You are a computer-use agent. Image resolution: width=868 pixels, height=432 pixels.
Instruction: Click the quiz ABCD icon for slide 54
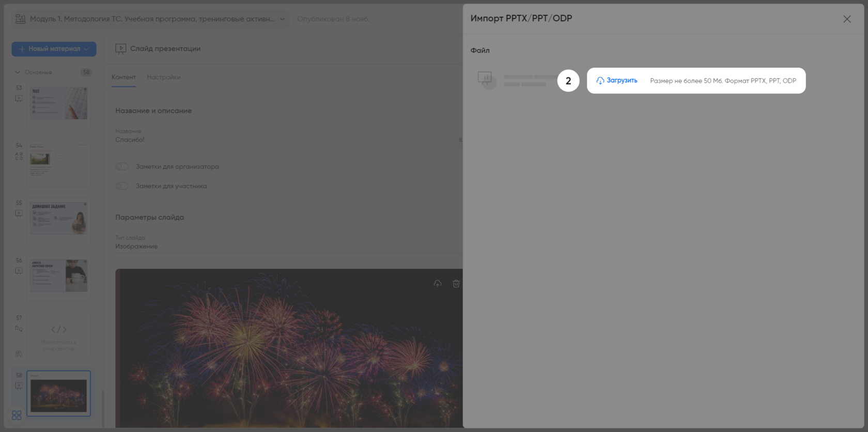(19, 156)
